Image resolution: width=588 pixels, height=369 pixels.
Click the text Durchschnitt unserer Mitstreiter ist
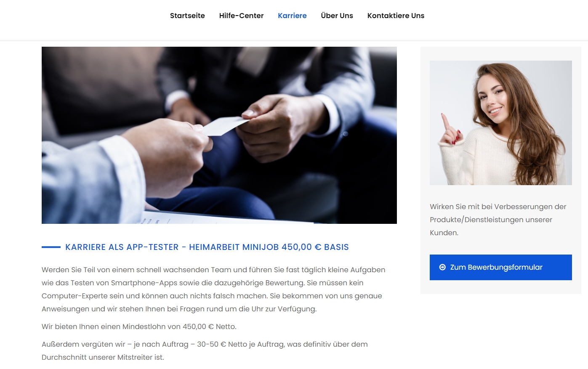[103, 357]
